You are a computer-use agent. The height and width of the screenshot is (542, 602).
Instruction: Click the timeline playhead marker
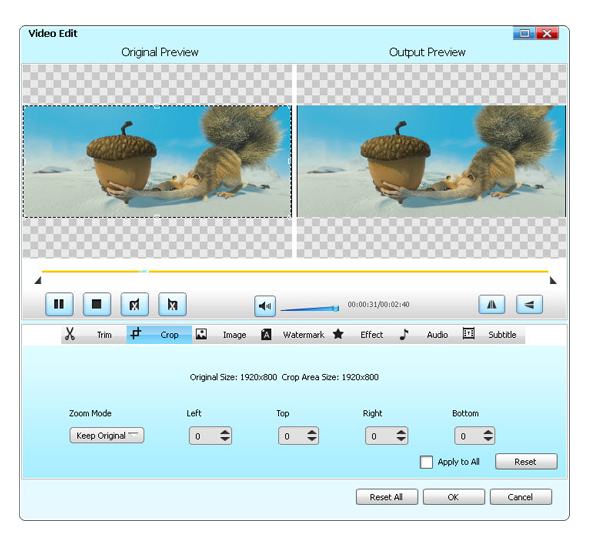[x=144, y=271]
